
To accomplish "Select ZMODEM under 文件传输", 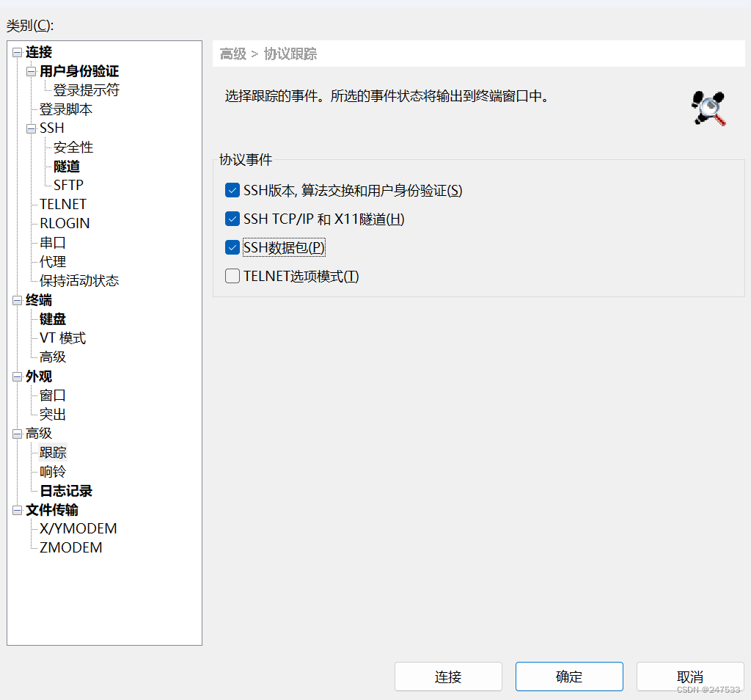I will (70, 547).
